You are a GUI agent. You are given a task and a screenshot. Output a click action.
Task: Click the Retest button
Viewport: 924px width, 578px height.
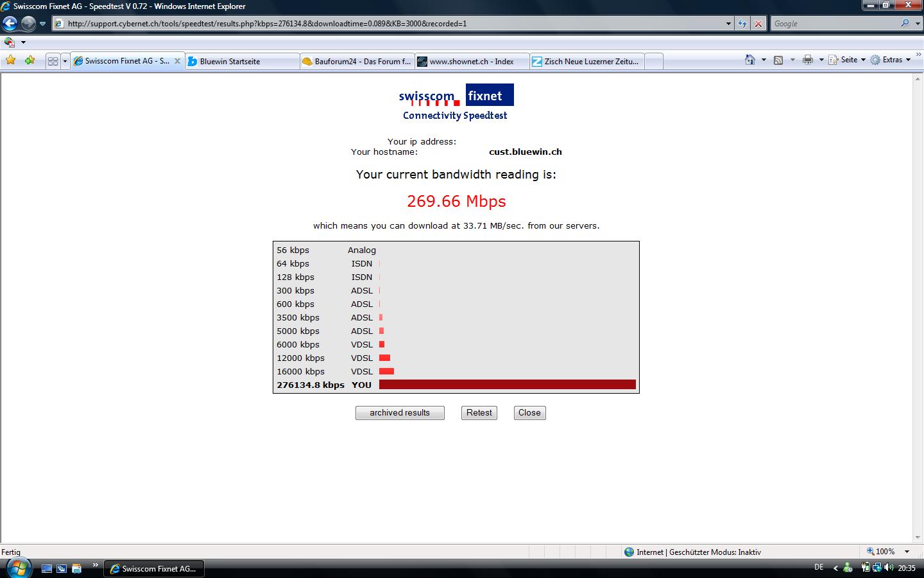(x=479, y=413)
